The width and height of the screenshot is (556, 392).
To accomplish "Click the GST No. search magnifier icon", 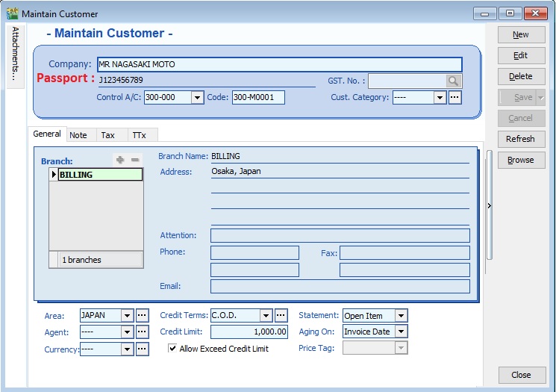I will 454,81.
